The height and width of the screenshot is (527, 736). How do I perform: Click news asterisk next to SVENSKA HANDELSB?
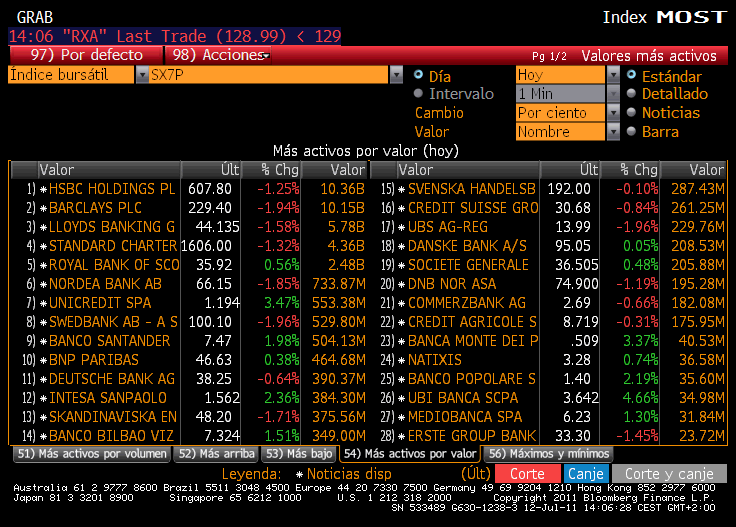coord(402,190)
